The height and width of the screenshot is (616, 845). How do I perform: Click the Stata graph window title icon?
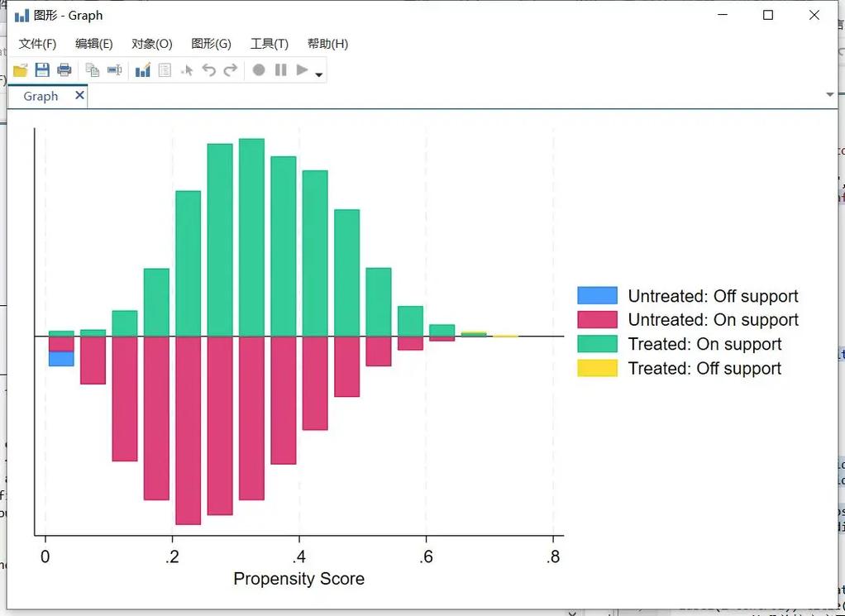coord(21,16)
